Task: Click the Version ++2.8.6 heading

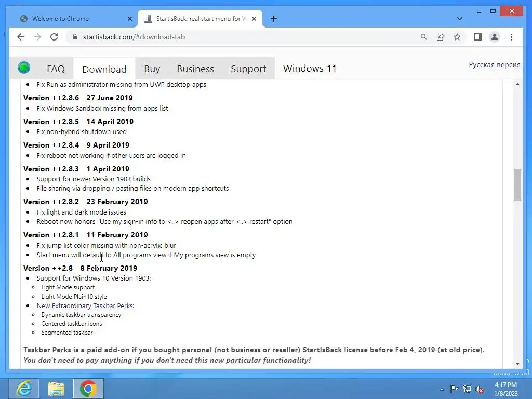Action: [78, 98]
